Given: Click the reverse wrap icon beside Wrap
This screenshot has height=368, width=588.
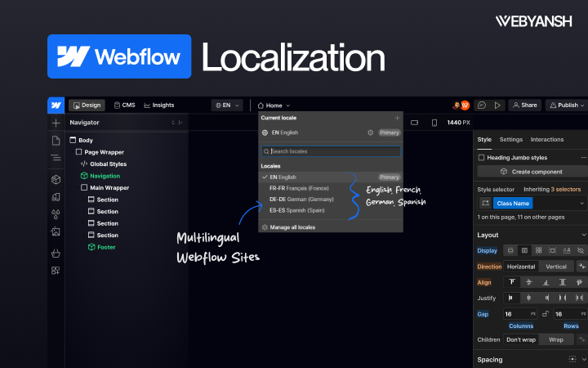Looking at the screenshot, I should [582, 339].
